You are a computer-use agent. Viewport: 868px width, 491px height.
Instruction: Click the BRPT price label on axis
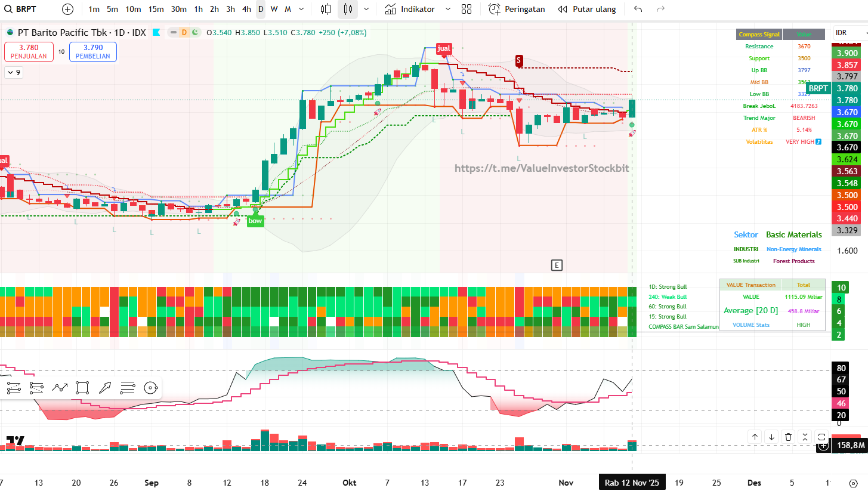pyautogui.click(x=818, y=88)
